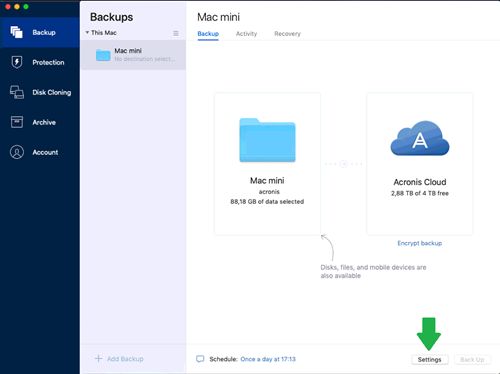Click the Account user icon

pyautogui.click(x=17, y=152)
